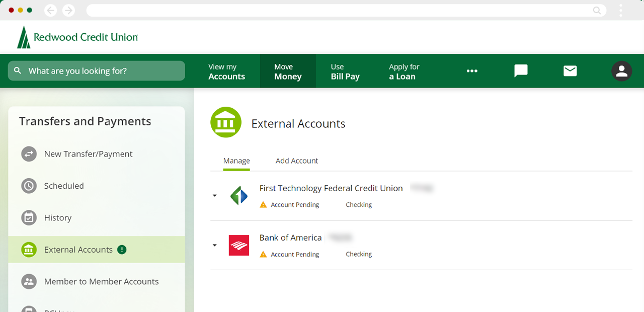Click the search magnifier in the green search box
Screen dimensions: 644x312
18,70
